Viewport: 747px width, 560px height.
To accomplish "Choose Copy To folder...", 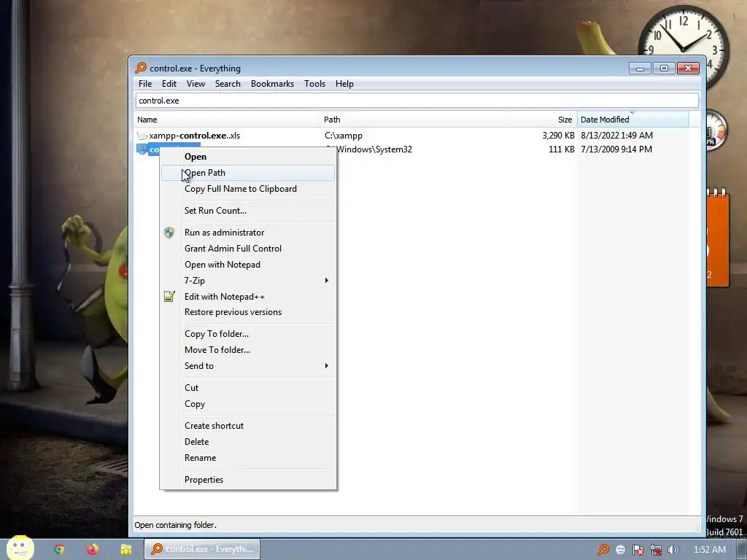I will pyautogui.click(x=248, y=334).
